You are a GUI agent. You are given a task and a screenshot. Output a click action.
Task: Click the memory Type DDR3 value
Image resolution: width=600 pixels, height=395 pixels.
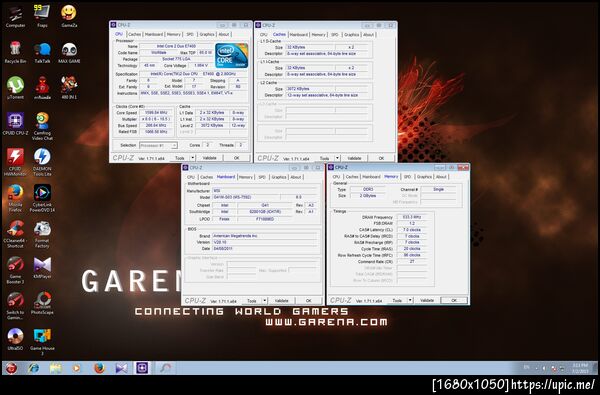(x=368, y=189)
